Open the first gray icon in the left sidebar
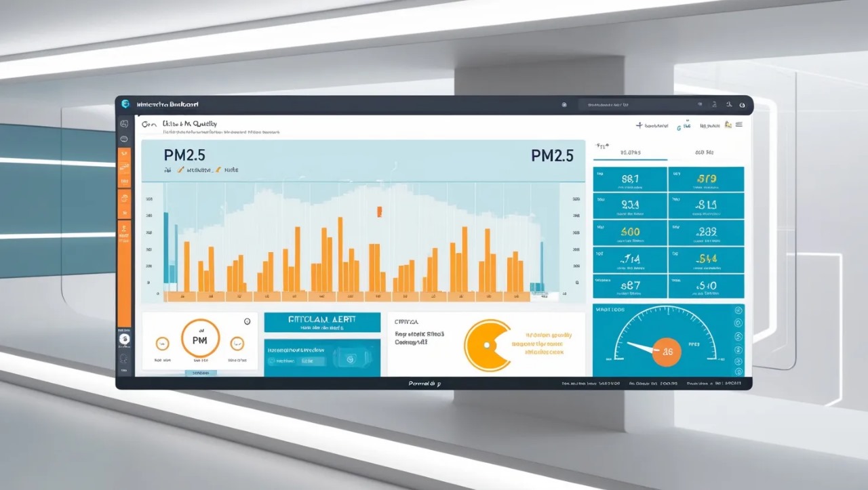Viewport: 868px width, 490px height. [124, 124]
